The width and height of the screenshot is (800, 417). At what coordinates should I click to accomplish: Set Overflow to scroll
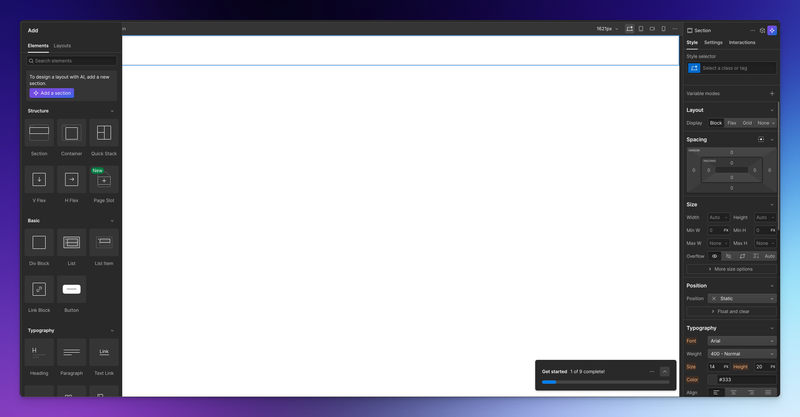point(742,256)
